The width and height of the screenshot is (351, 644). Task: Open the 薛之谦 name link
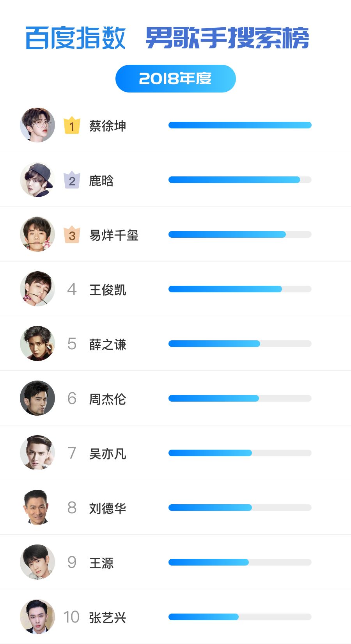[108, 344]
